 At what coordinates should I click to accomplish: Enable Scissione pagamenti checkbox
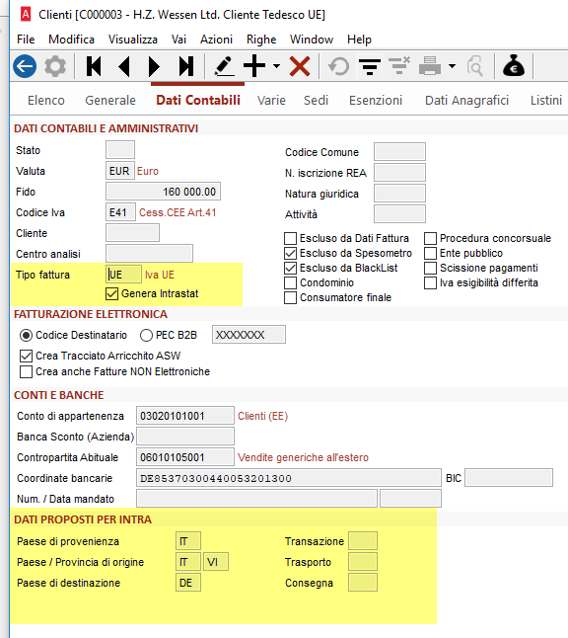tap(430, 268)
